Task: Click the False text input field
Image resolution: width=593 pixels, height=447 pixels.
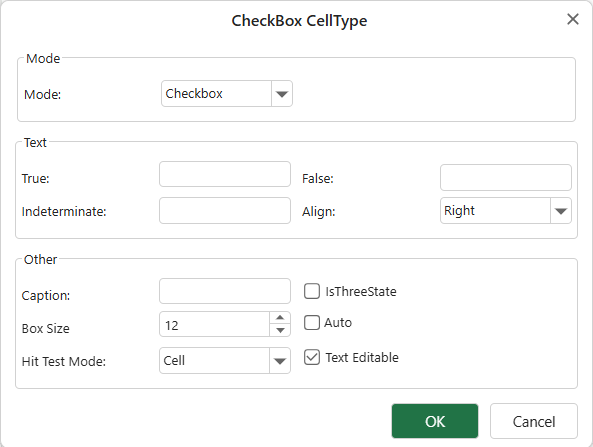Action: pyautogui.click(x=506, y=177)
